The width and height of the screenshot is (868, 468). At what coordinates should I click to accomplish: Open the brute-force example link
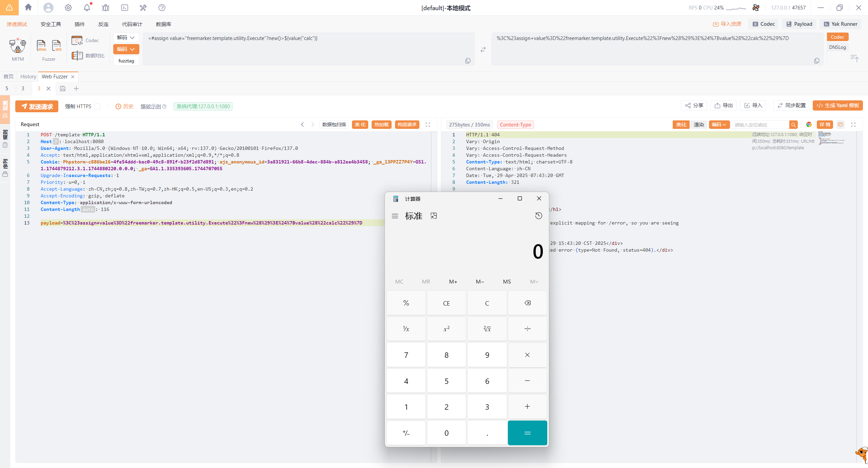click(x=151, y=106)
